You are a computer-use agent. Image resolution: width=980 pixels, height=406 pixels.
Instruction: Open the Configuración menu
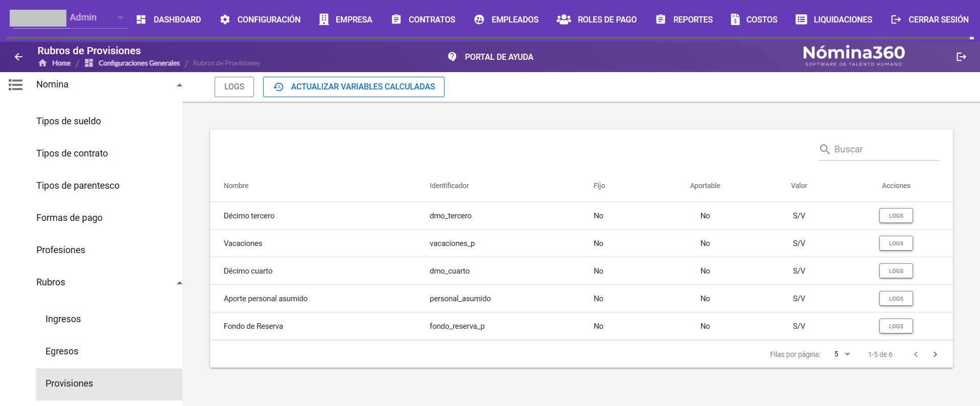click(261, 19)
